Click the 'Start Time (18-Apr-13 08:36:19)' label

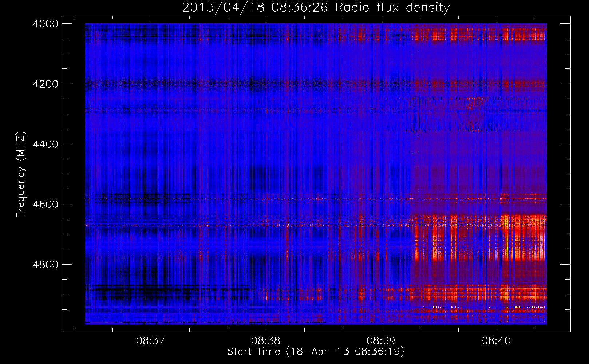(316, 352)
